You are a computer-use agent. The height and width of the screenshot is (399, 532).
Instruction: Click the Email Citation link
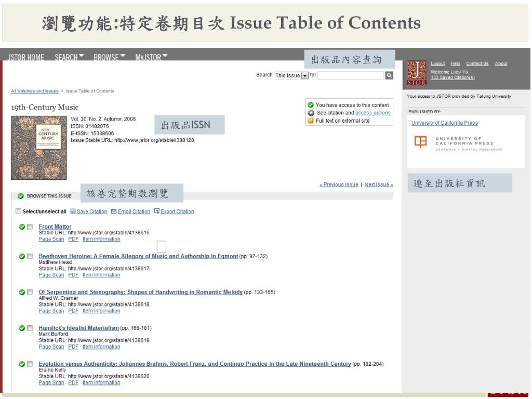tap(134, 211)
